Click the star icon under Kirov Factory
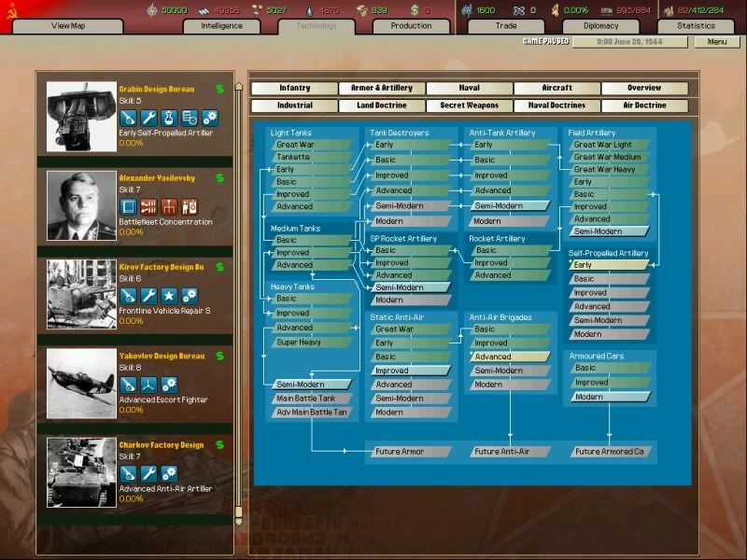 (169, 296)
